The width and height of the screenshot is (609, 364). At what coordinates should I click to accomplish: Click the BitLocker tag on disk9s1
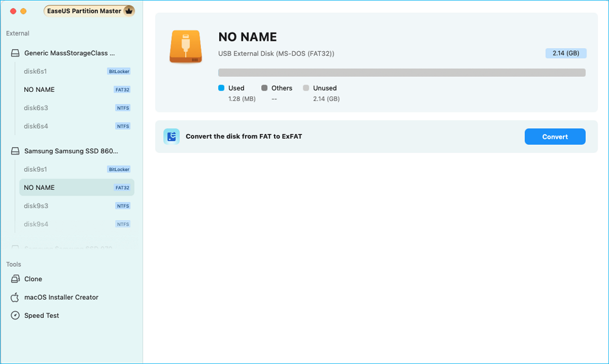[119, 169]
